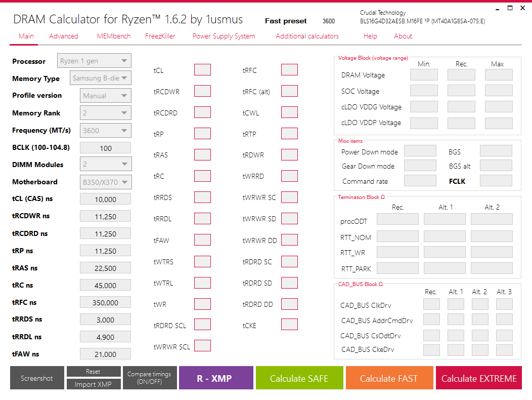Click the purple R - XMP button
532x400 pixels.
coord(216,378)
